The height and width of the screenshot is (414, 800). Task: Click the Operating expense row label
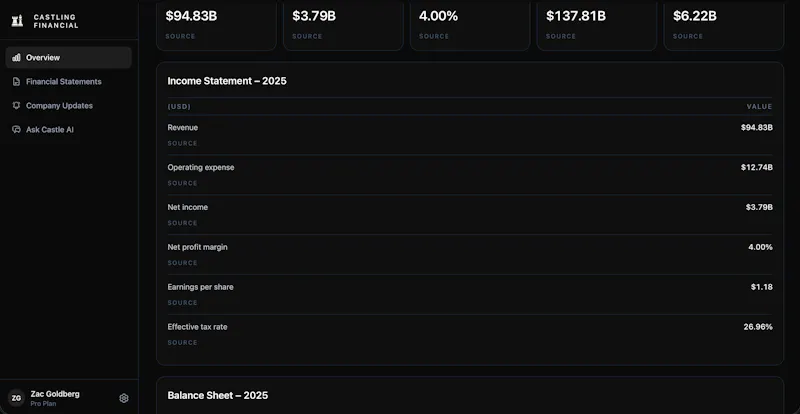[x=201, y=167]
